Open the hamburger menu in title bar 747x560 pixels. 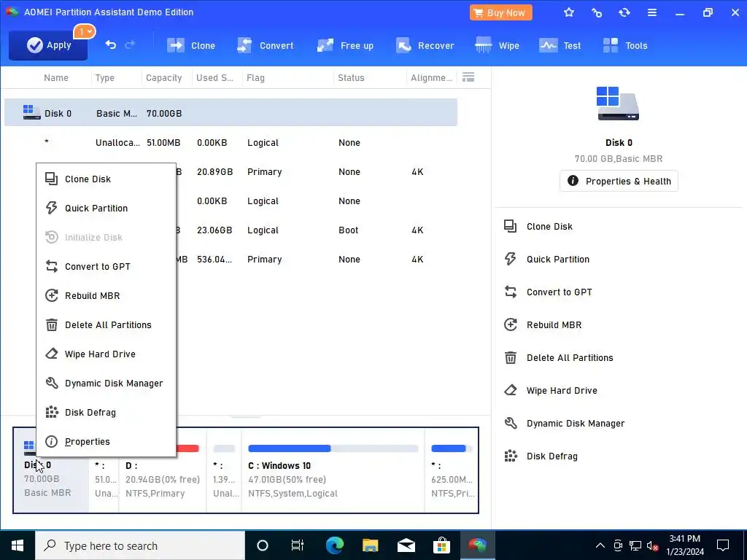[651, 13]
